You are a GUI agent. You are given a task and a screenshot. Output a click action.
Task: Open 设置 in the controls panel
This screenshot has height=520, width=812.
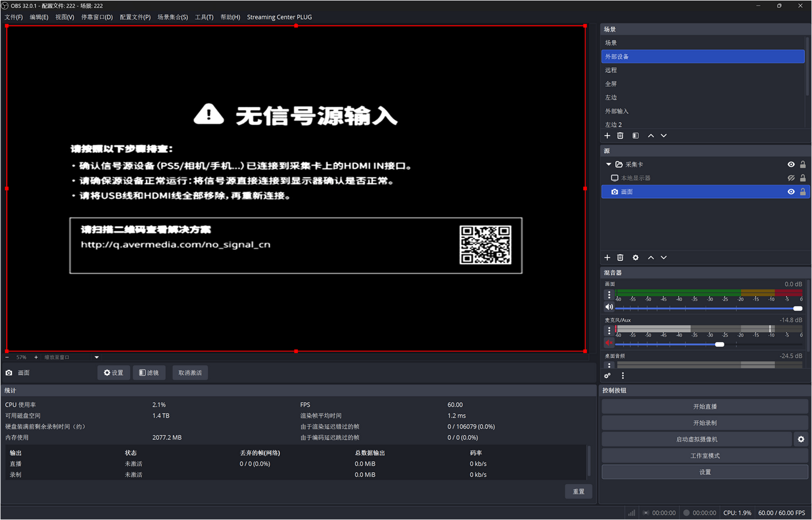coord(705,472)
